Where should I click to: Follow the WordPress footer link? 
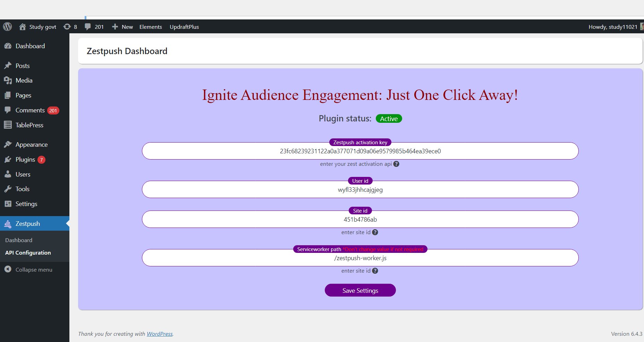160,334
